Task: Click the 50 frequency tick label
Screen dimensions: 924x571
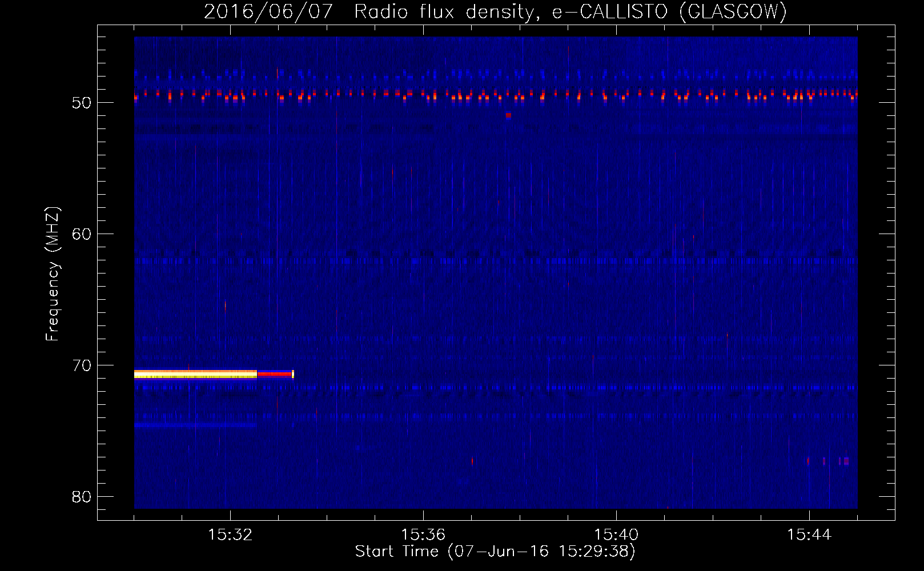Action: pos(82,103)
